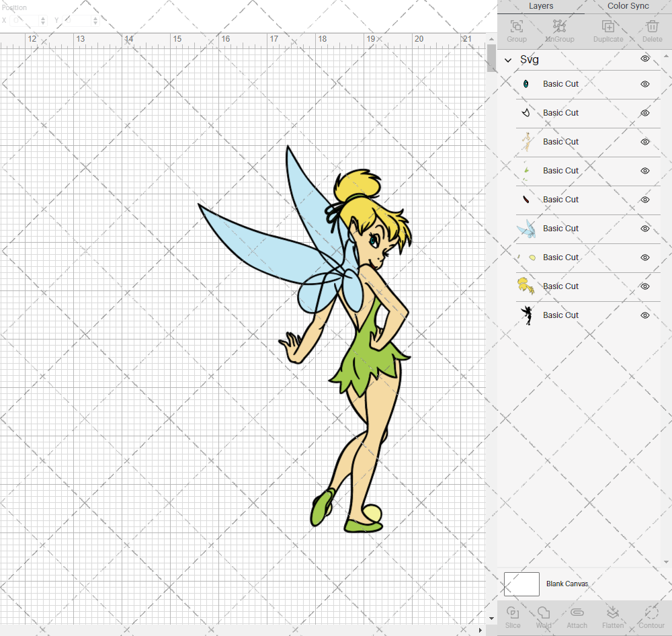Select the skin-tone body layer thumbnail

526,142
